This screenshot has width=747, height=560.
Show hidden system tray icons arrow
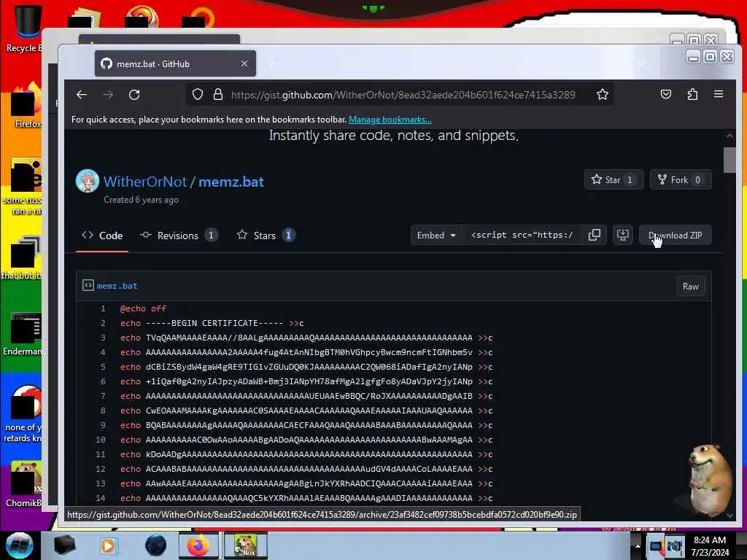(x=638, y=545)
